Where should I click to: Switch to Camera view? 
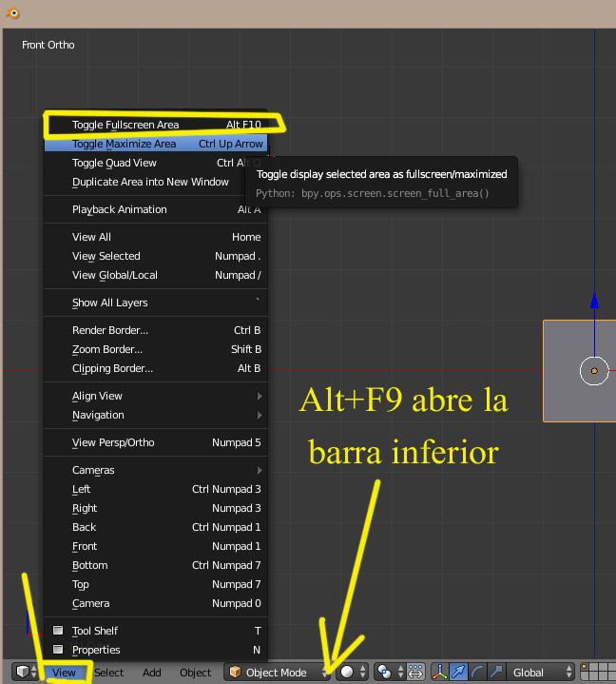pos(156,604)
